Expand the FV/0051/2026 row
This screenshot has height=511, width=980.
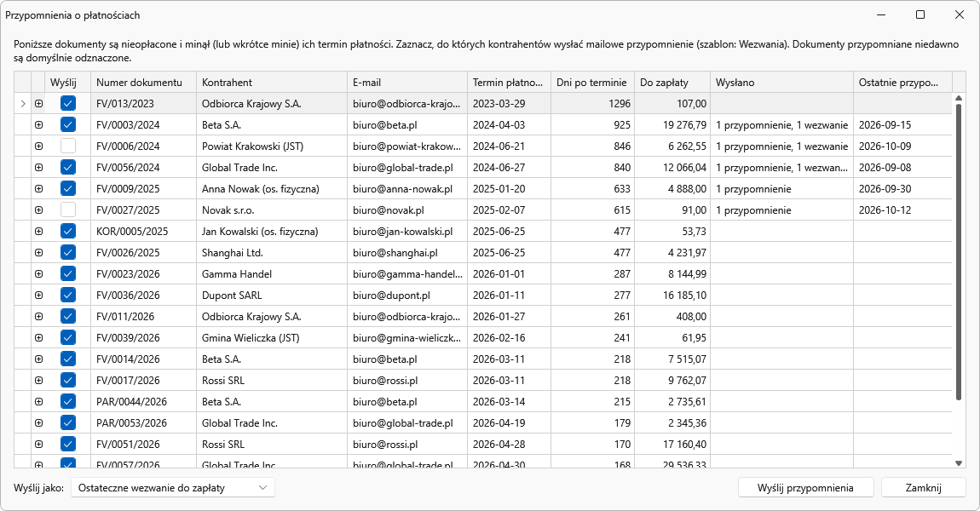pyautogui.click(x=38, y=445)
